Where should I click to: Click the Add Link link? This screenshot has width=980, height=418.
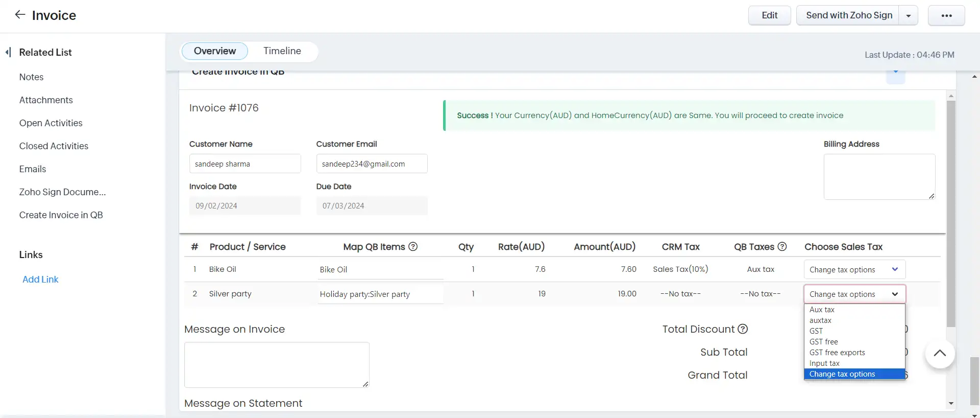(x=40, y=280)
